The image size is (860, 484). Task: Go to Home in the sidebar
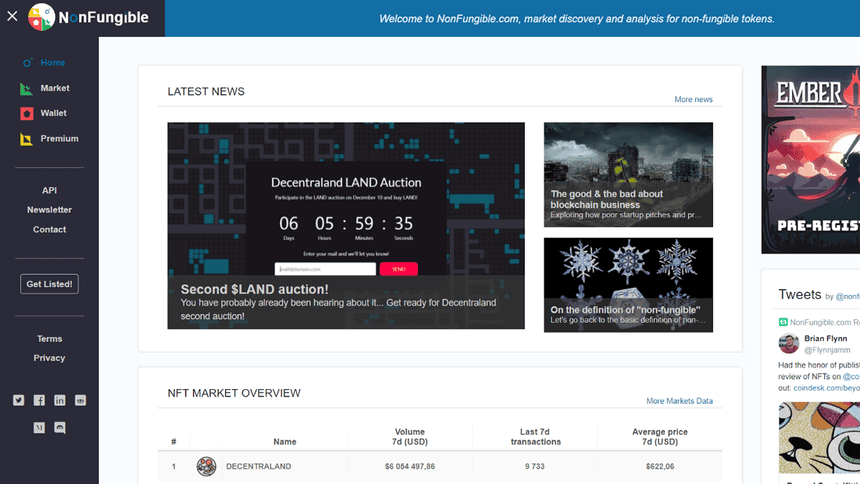coord(52,62)
